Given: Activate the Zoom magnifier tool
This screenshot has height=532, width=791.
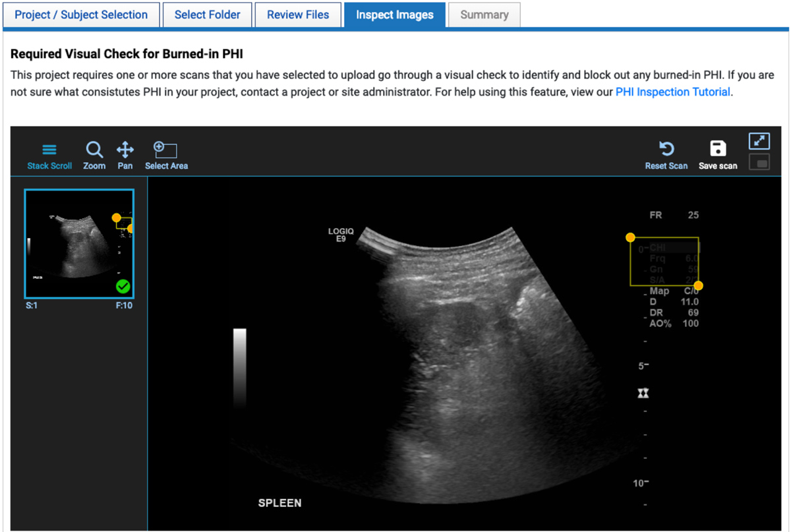Looking at the screenshot, I should coord(94,156).
